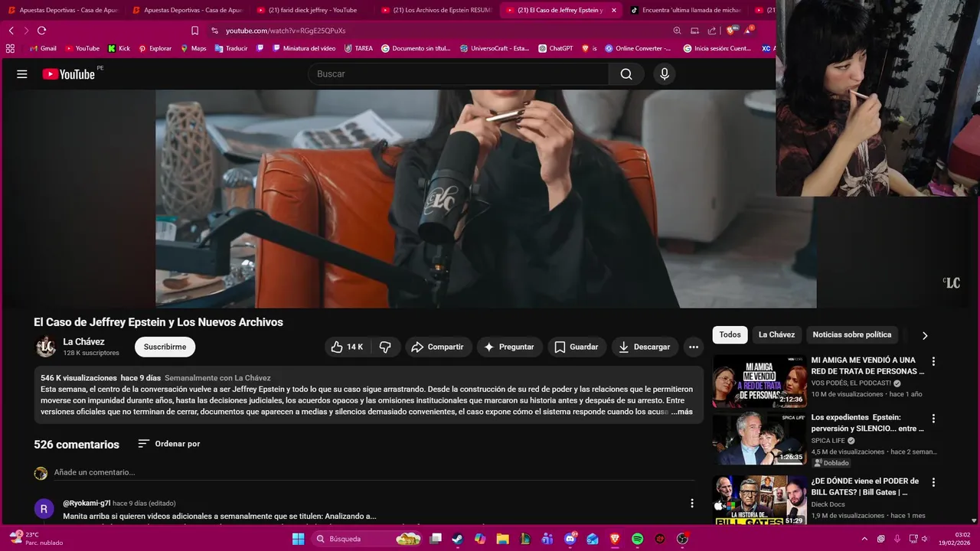Open OBS Studio from taskbar
This screenshot has width=980, height=551.
(682, 539)
